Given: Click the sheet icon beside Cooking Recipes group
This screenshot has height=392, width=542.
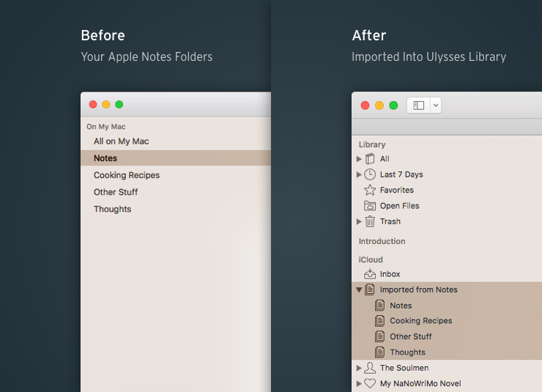Looking at the screenshot, I should tap(380, 321).
